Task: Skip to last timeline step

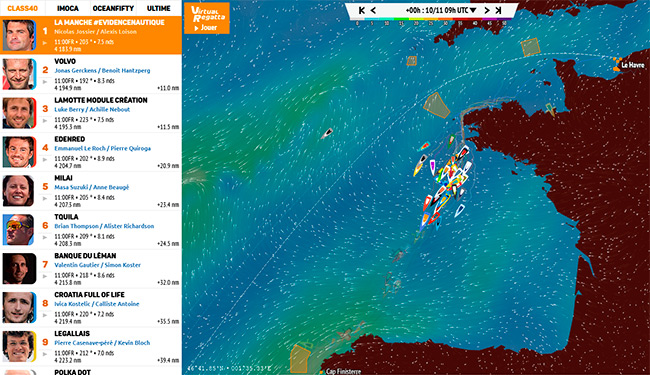Action: [x=498, y=10]
